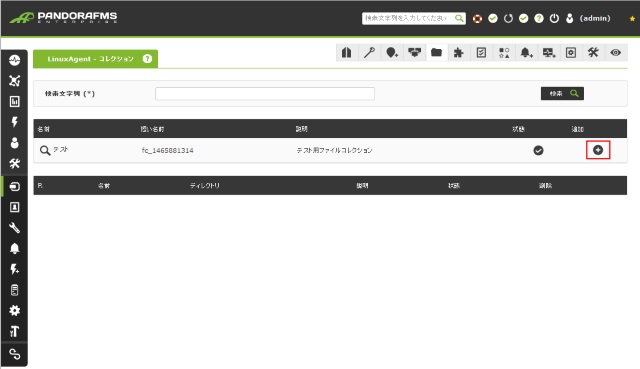Open the collection folder tab icon
Image resolution: width=640 pixels, height=369 pixels.
coord(436,53)
